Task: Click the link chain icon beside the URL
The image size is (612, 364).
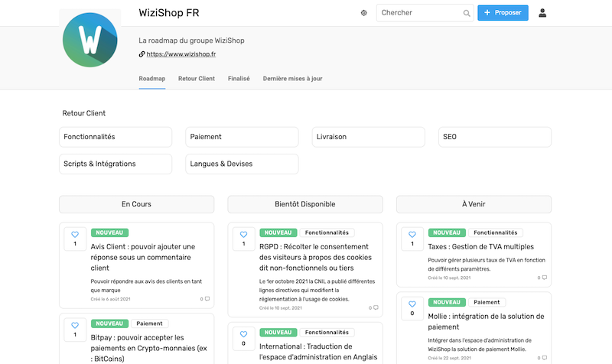Action: coord(142,54)
